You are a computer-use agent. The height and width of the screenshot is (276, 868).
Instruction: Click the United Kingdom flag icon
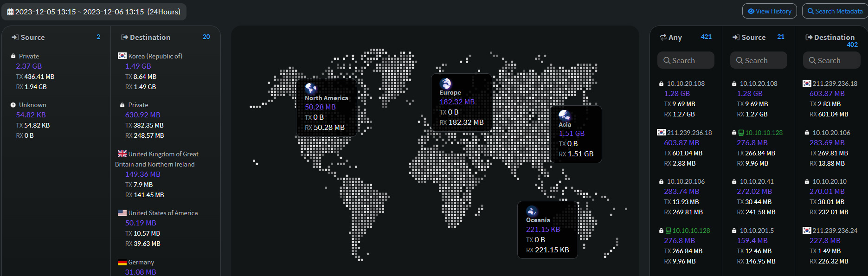pos(122,154)
